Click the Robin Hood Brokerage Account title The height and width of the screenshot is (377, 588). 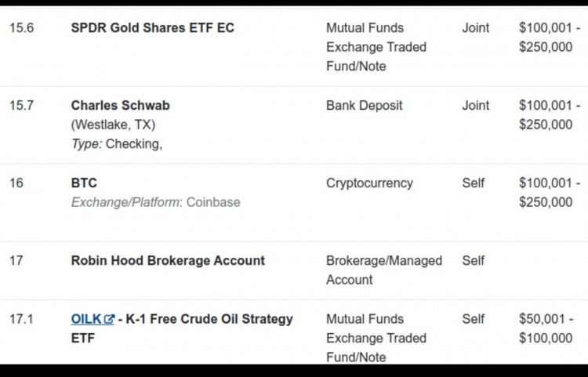click(168, 260)
